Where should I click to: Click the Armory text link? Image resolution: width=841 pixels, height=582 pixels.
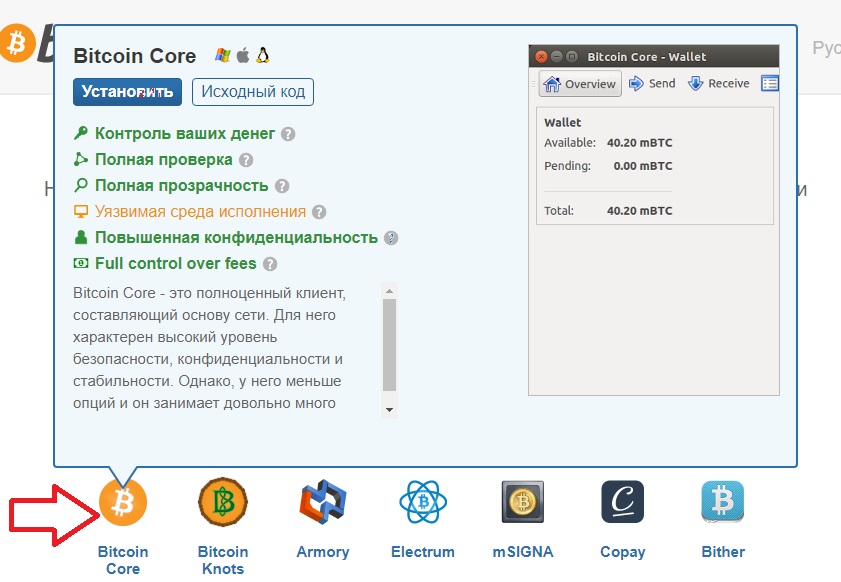point(323,552)
